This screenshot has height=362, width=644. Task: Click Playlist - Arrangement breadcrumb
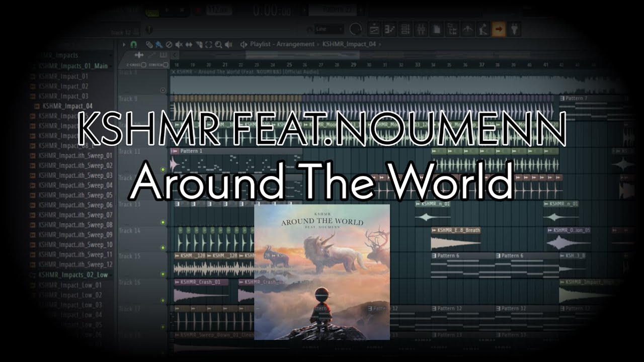point(282,44)
